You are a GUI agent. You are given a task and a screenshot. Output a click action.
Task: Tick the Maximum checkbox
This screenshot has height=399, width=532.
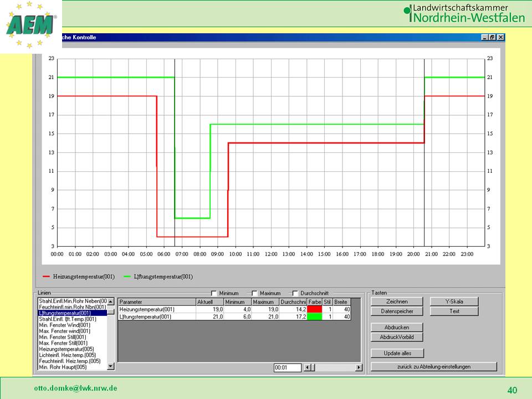pos(255,293)
